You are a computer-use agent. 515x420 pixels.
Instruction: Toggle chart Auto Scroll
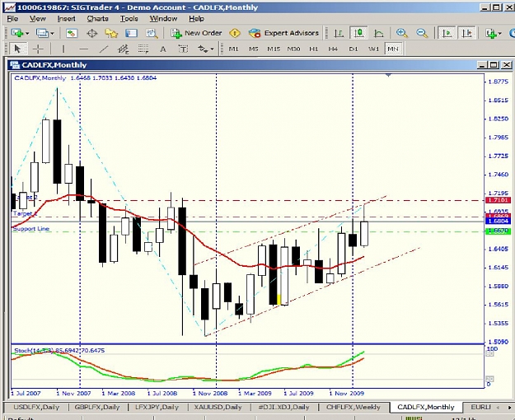click(447, 33)
